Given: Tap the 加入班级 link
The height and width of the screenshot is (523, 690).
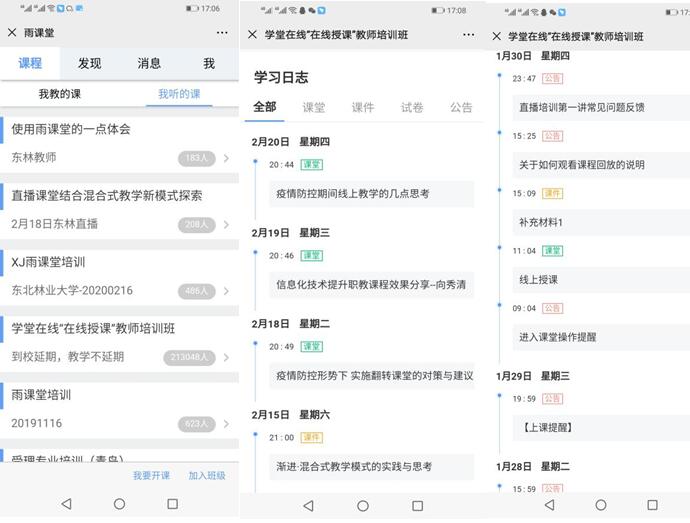Looking at the screenshot, I should tap(207, 476).
